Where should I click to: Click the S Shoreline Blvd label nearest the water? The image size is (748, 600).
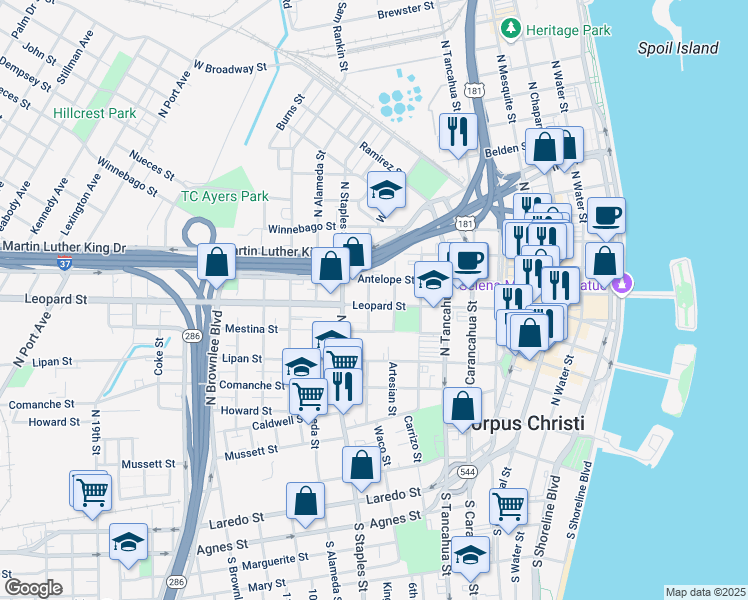tap(580, 500)
